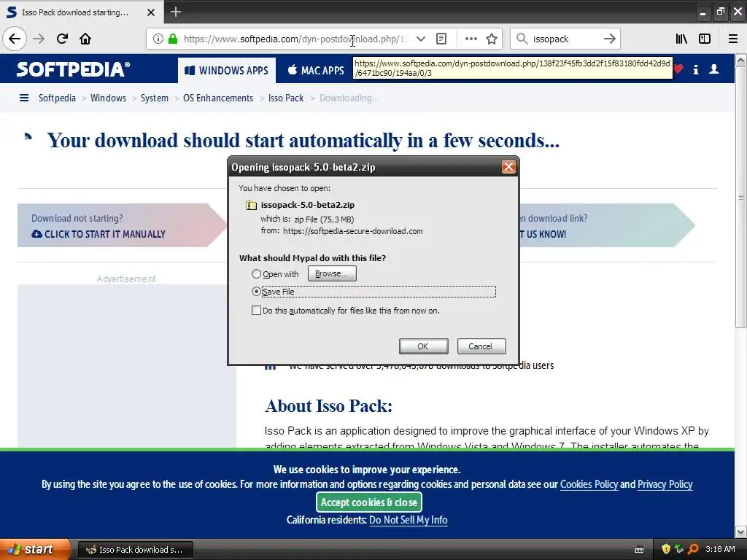Click the issopack-5.0-beta2.zip file name
747x560 pixels.
tap(308, 205)
